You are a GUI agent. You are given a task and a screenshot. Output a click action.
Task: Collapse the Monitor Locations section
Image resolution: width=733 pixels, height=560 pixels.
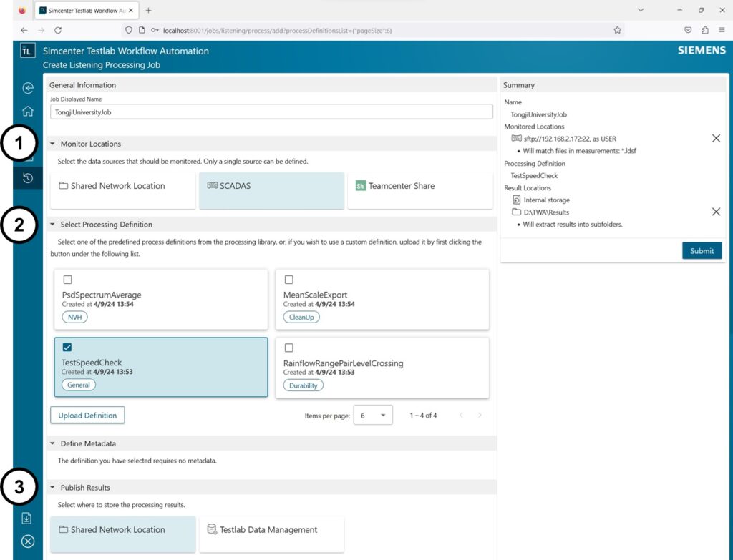[x=50, y=143]
